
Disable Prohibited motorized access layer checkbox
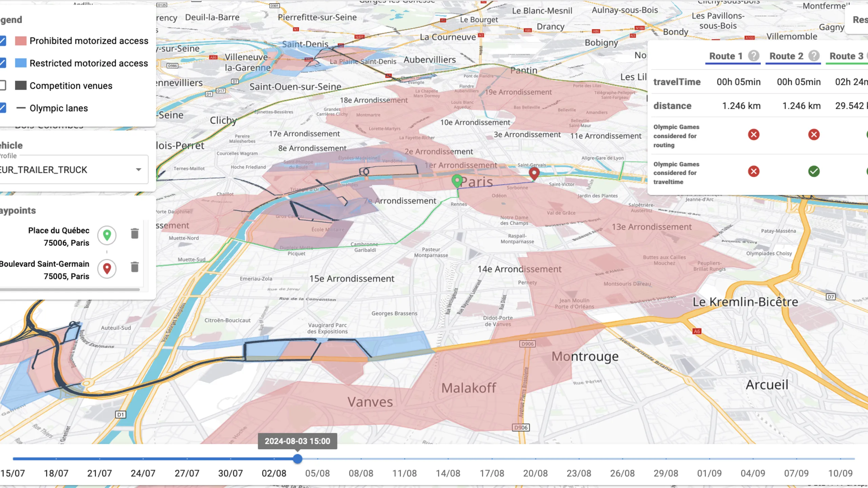point(3,41)
